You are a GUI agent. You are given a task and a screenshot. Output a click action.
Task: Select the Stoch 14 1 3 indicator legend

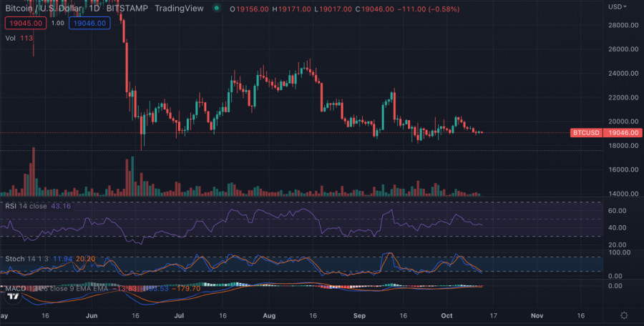pyautogui.click(x=26, y=259)
